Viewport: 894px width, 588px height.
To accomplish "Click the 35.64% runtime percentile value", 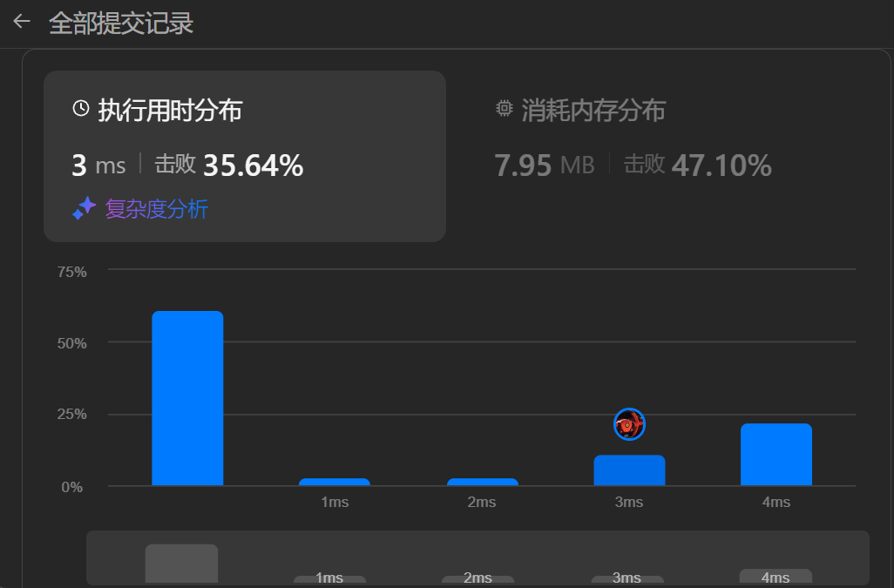I will 254,166.
